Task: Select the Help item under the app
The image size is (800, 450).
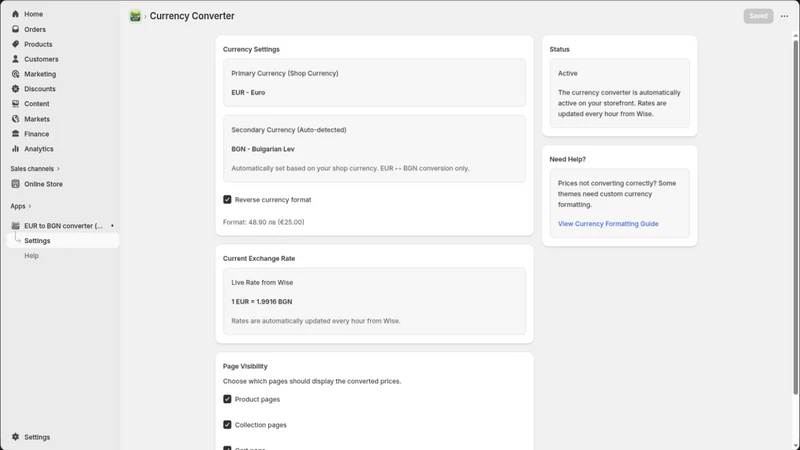Action: pos(31,256)
